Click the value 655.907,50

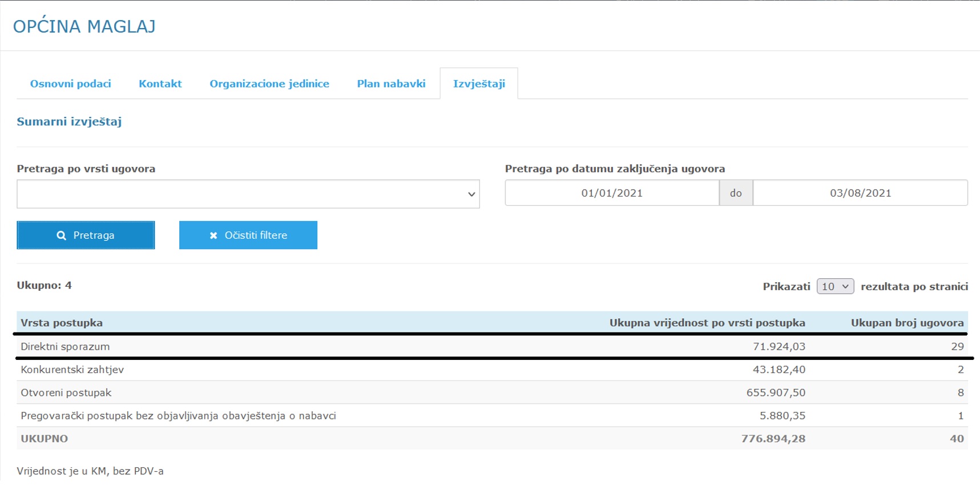tap(776, 392)
